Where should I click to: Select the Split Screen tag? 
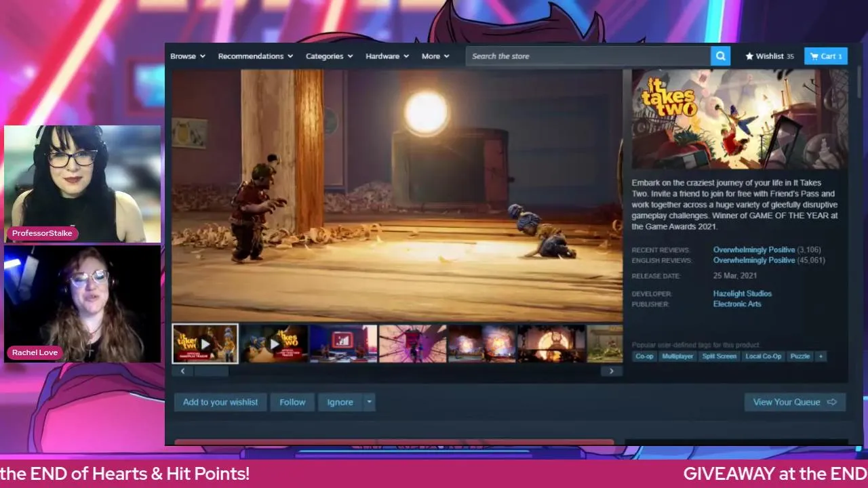click(719, 357)
